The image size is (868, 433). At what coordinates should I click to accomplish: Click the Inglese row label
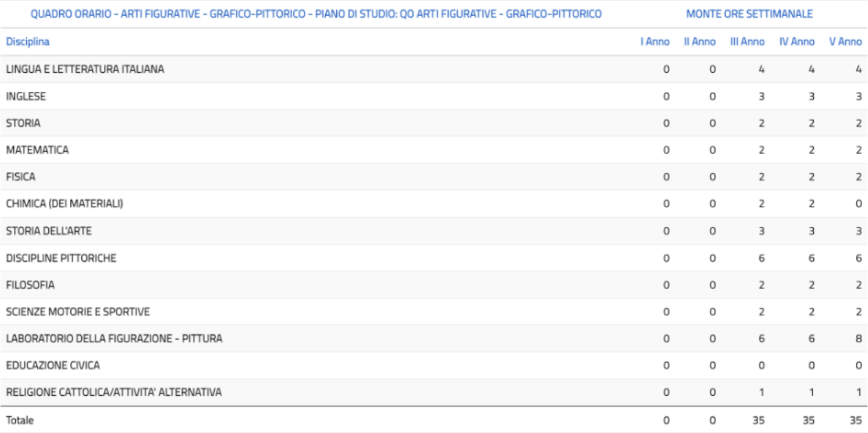pyautogui.click(x=26, y=97)
